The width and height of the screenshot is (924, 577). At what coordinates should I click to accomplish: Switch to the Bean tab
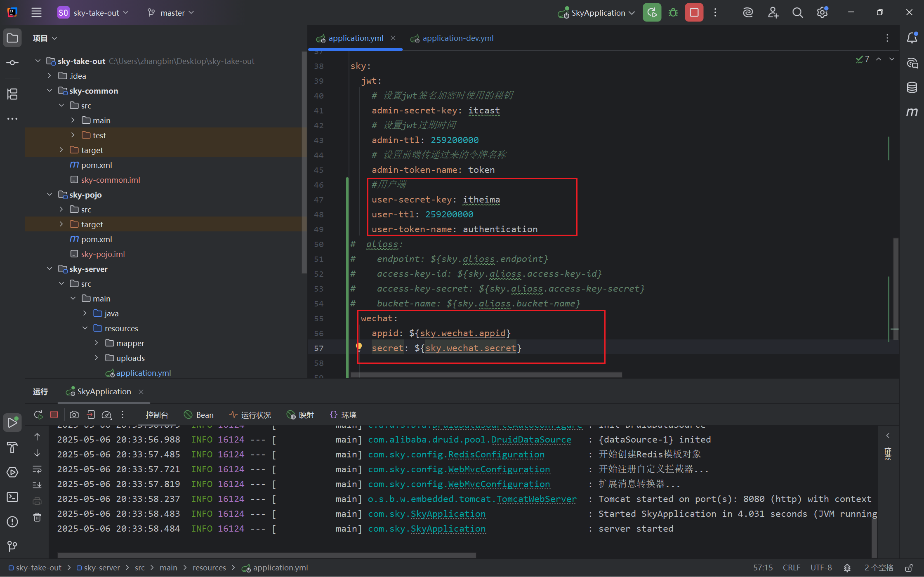pos(199,415)
